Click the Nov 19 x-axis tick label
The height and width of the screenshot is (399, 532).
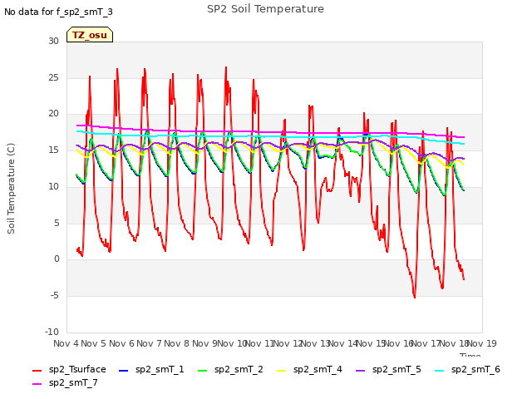pyautogui.click(x=482, y=343)
